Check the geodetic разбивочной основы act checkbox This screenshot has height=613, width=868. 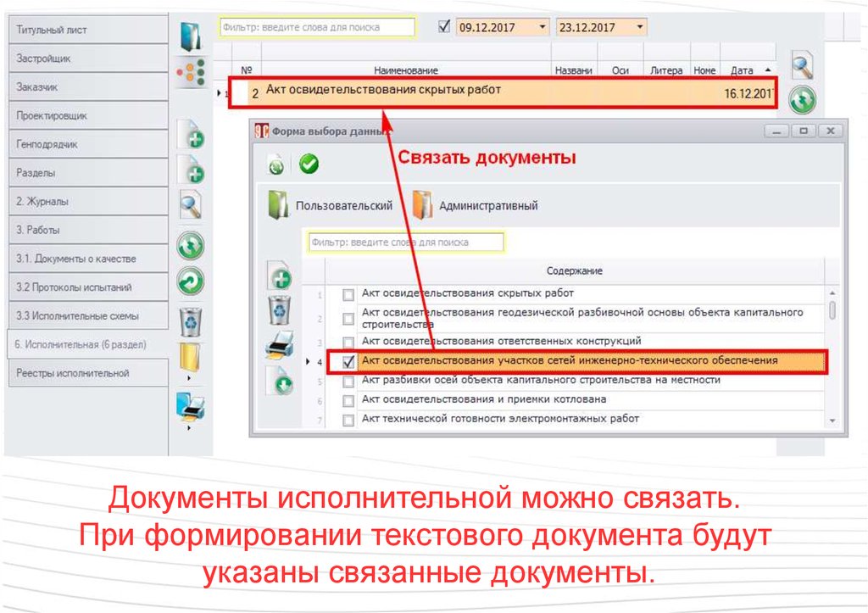tap(348, 319)
